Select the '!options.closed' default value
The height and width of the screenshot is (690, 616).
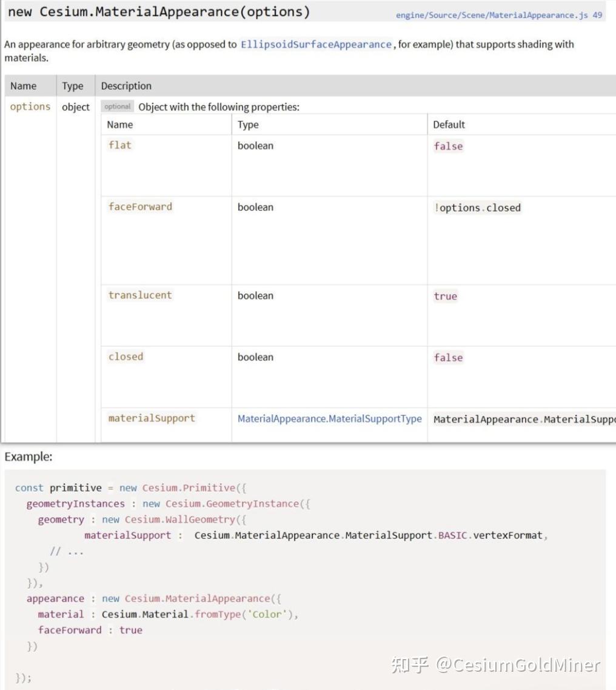tap(477, 207)
